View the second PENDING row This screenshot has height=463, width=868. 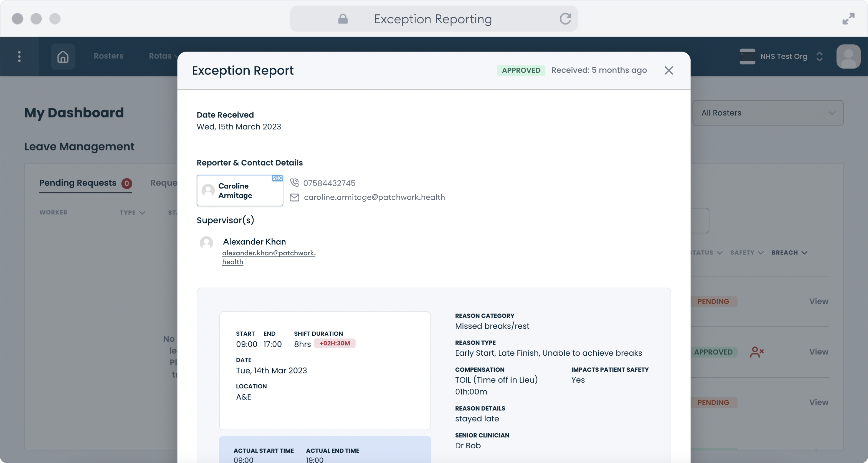[x=818, y=402]
